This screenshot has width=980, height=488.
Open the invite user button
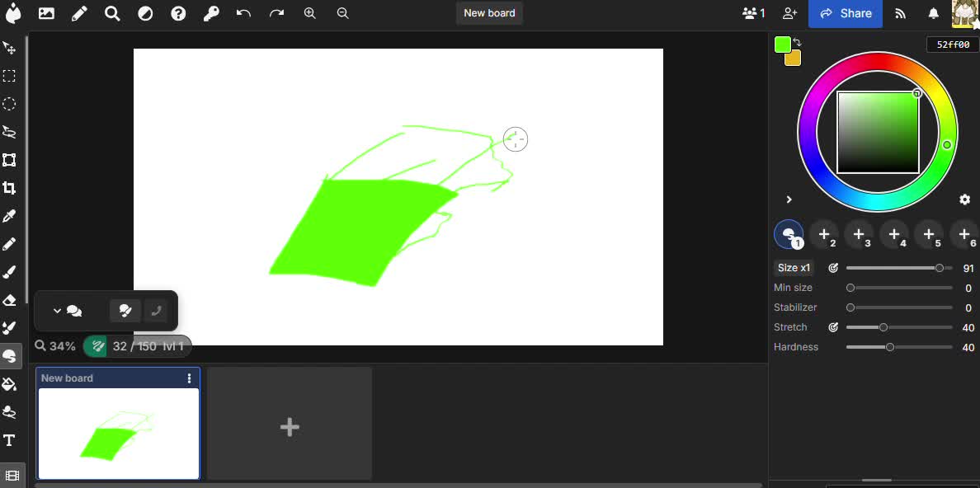coord(790,13)
